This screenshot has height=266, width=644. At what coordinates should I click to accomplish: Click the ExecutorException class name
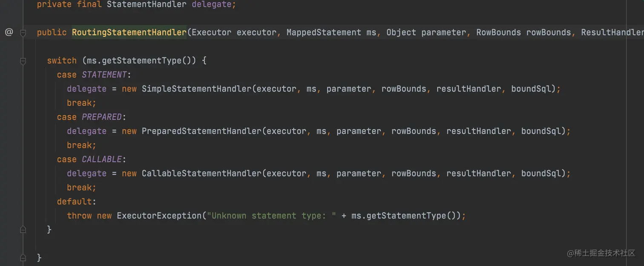tap(159, 215)
